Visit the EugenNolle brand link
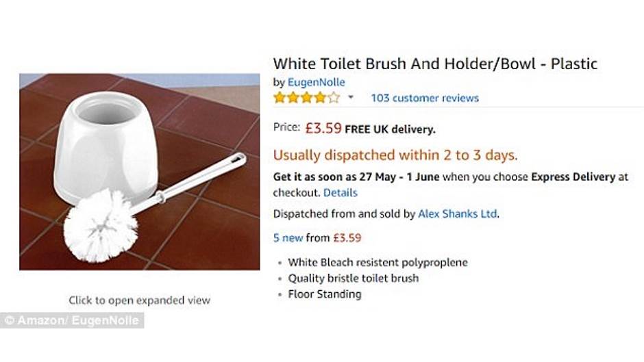644x362 pixels. tap(316, 82)
